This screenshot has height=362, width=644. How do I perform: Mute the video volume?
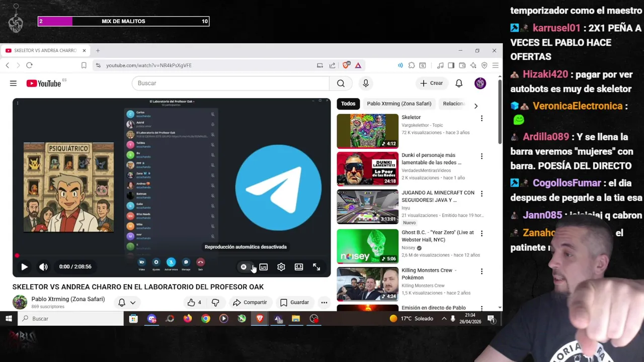[44, 267]
